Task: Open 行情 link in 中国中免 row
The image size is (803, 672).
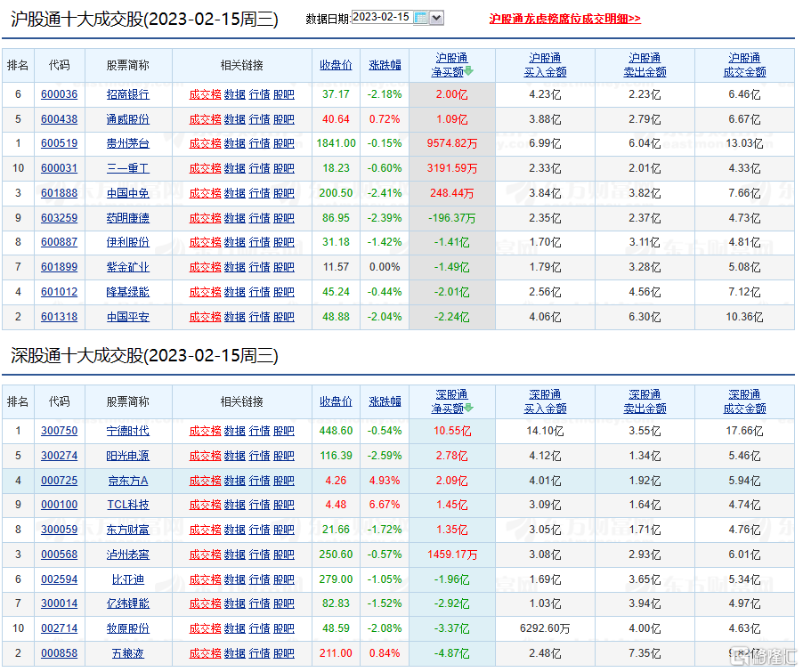Action: [259, 193]
